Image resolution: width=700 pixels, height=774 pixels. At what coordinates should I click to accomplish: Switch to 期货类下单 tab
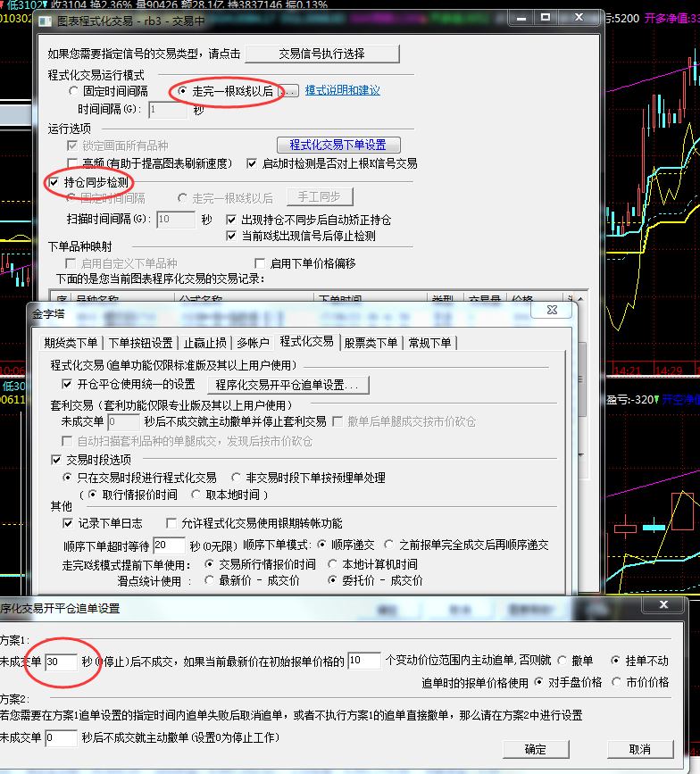tap(71, 343)
